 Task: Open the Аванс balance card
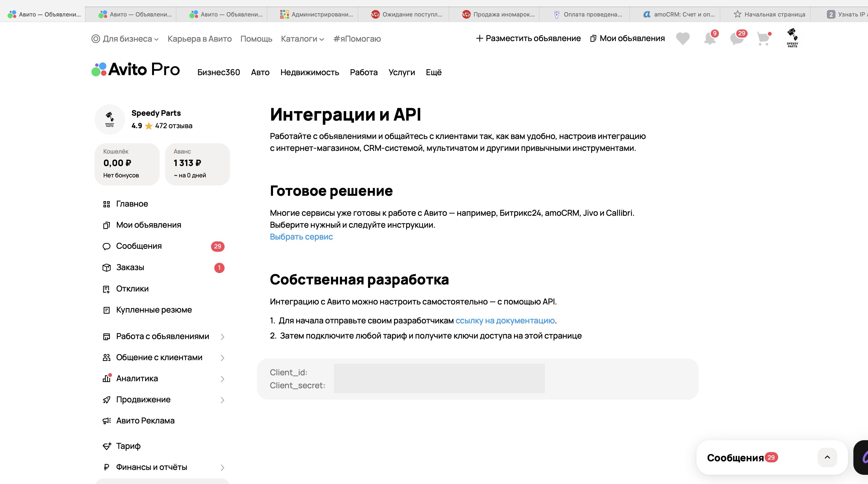[x=198, y=164]
